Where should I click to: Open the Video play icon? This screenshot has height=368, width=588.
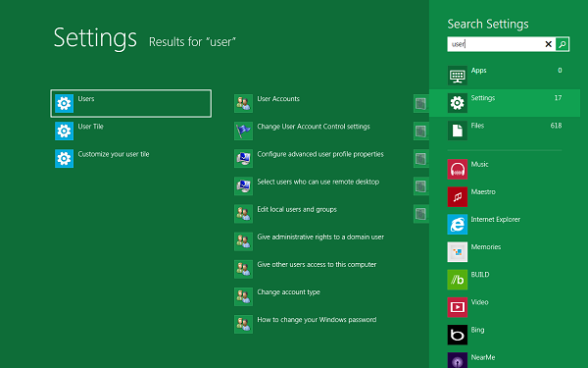[x=457, y=307]
